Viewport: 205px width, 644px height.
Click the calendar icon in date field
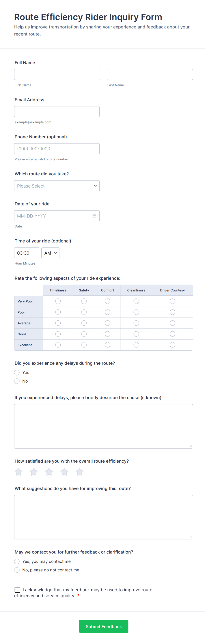[94, 216]
